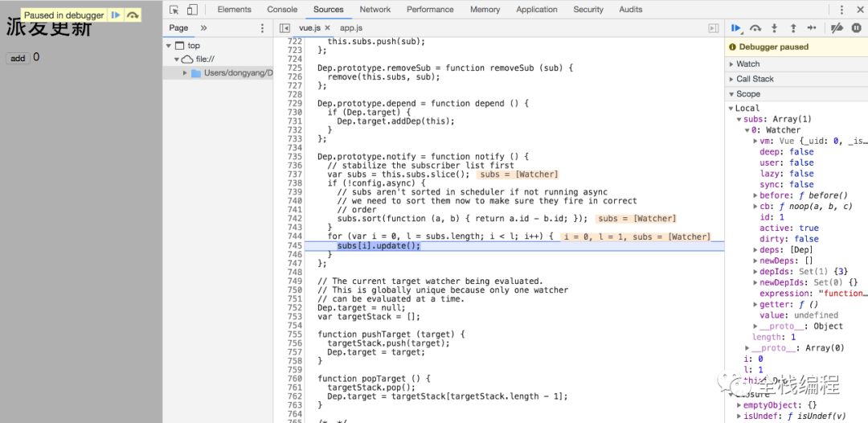The image size is (868, 423).
Task: Expand the deps: [Dep] property
Action: coord(755,250)
